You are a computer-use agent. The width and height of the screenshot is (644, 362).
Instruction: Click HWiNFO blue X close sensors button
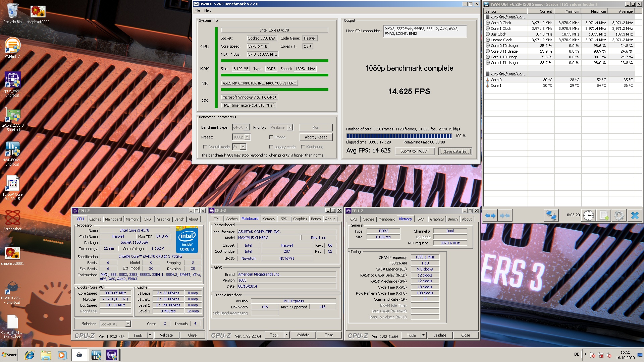[635, 216]
